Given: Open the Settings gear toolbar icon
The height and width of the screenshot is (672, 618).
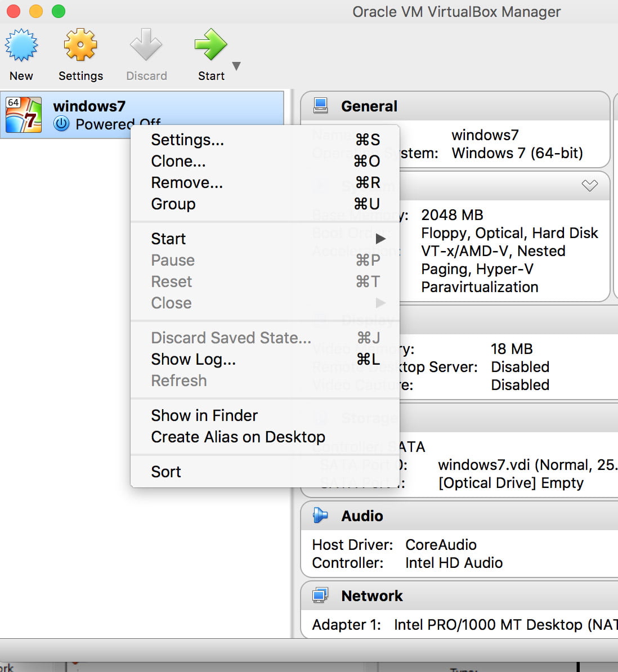Looking at the screenshot, I should coord(80,46).
